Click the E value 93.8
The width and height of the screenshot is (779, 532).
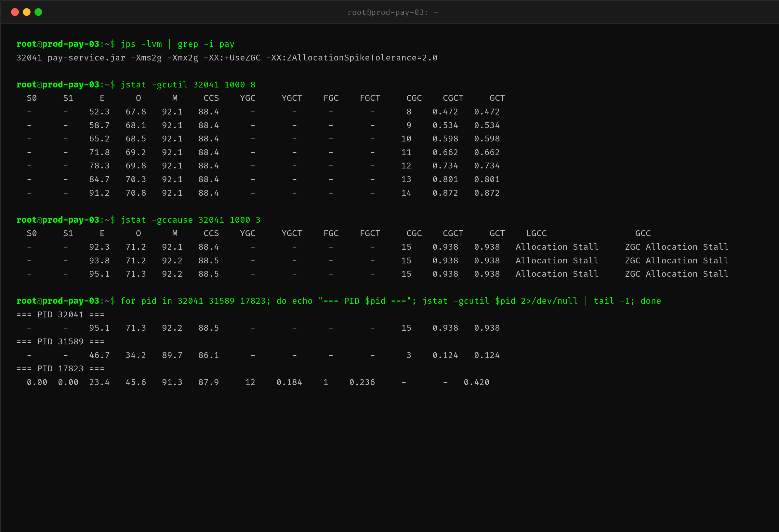pyautogui.click(x=99, y=260)
